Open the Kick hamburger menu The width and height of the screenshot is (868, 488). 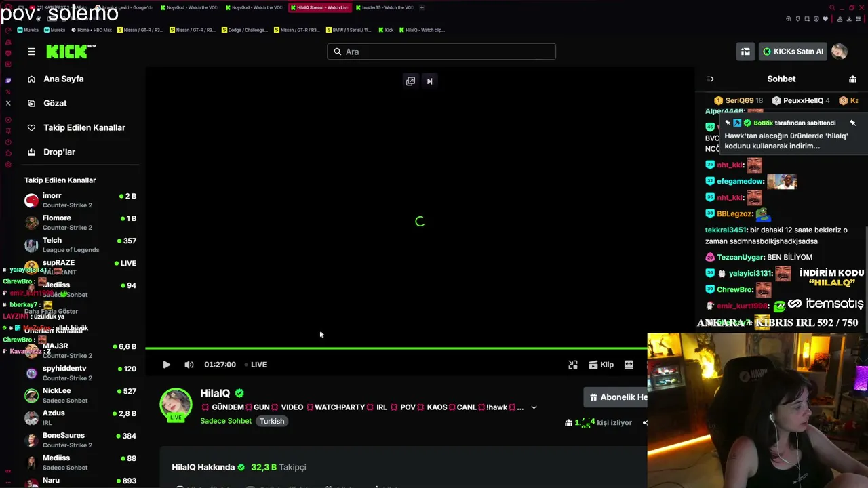(31, 52)
